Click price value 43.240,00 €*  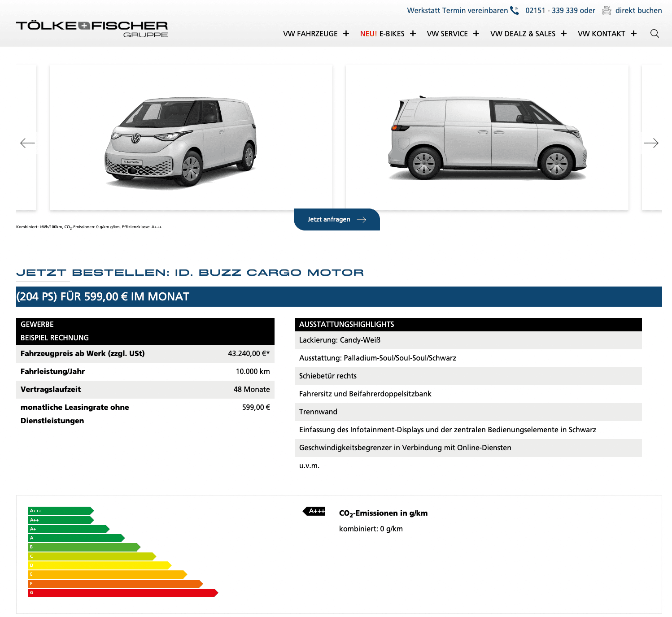click(x=249, y=353)
